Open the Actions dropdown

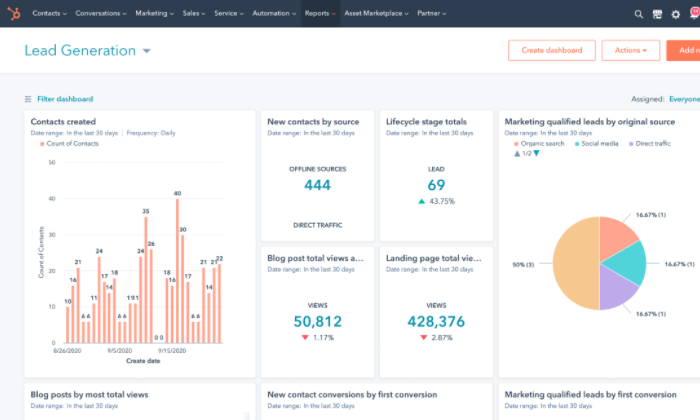(630, 50)
